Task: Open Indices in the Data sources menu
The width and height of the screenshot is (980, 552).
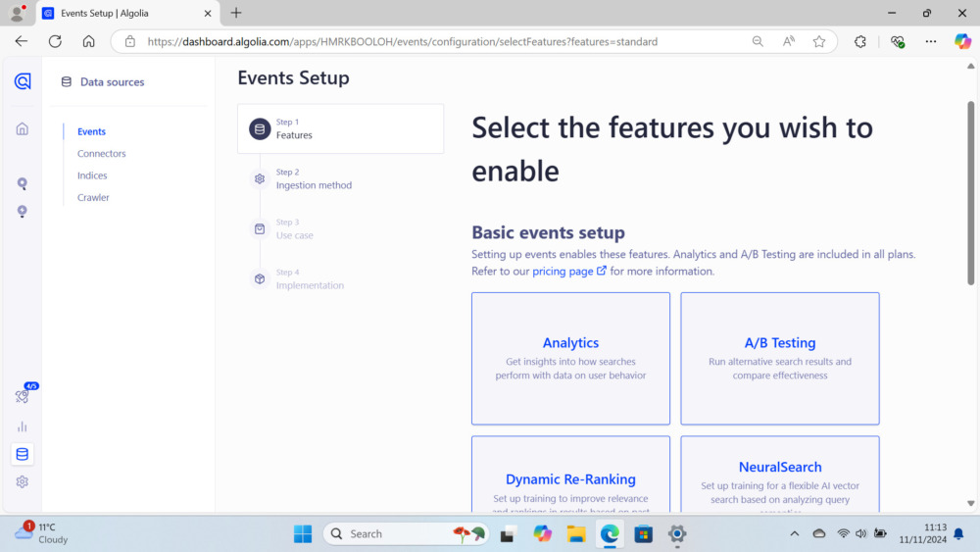Action: tap(92, 176)
